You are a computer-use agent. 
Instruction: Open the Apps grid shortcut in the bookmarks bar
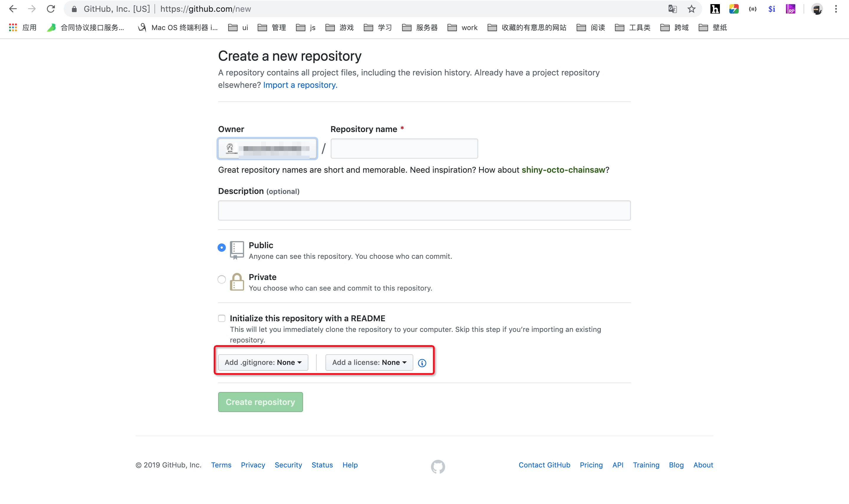tap(13, 27)
